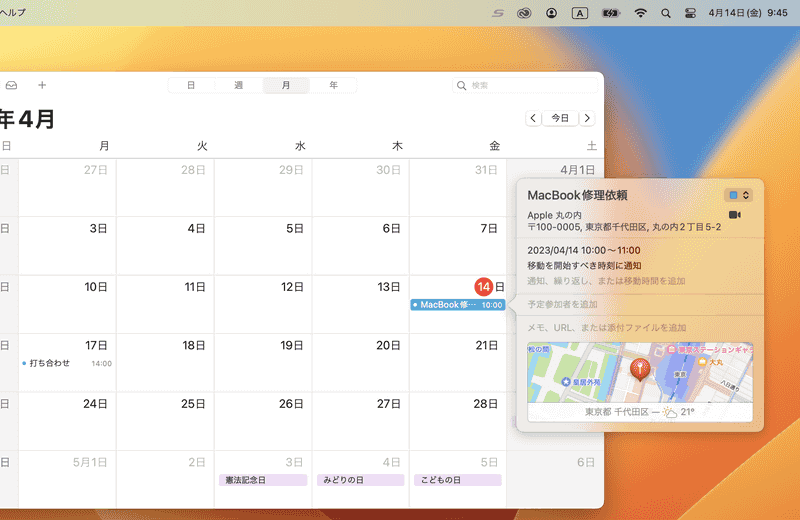Viewport: 800px width, 520px height.
Task: Click the stylized S menu bar icon
Action: (x=498, y=13)
